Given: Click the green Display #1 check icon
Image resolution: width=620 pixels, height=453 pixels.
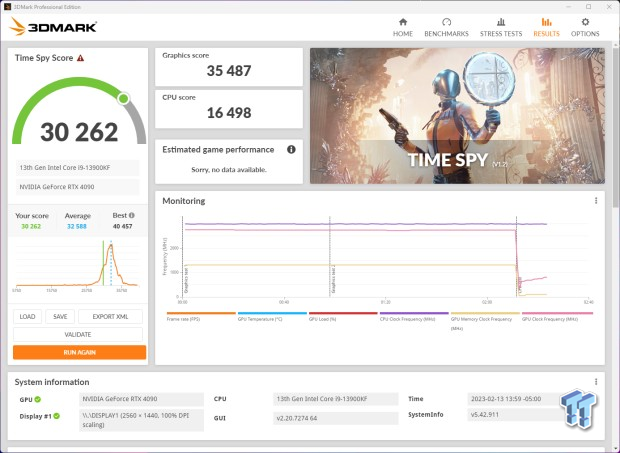Looking at the screenshot, I should 57,416.
